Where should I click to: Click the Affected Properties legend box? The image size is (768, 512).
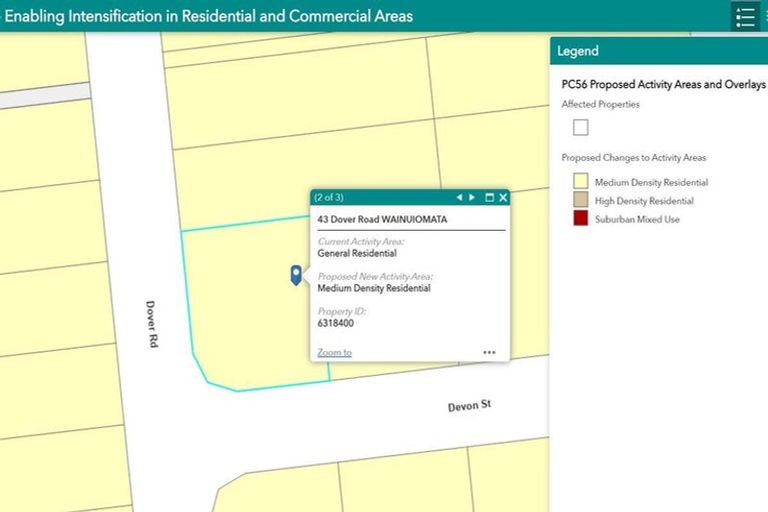(x=581, y=127)
